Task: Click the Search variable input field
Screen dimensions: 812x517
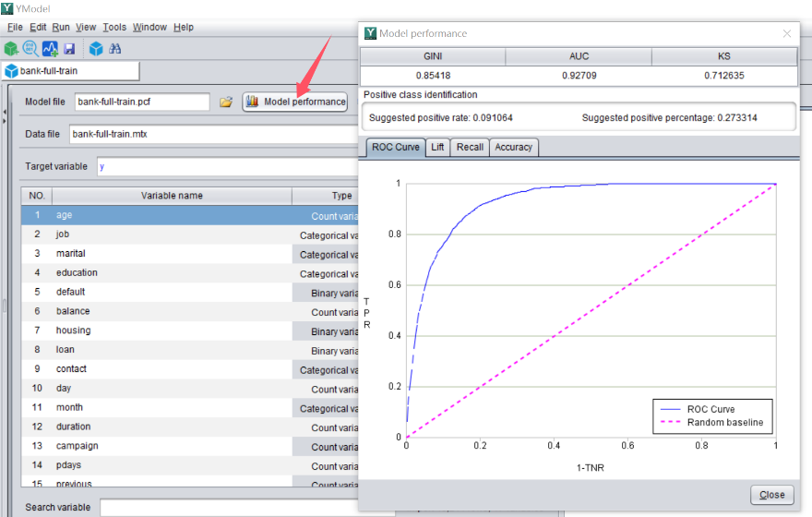Action: [x=231, y=507]
